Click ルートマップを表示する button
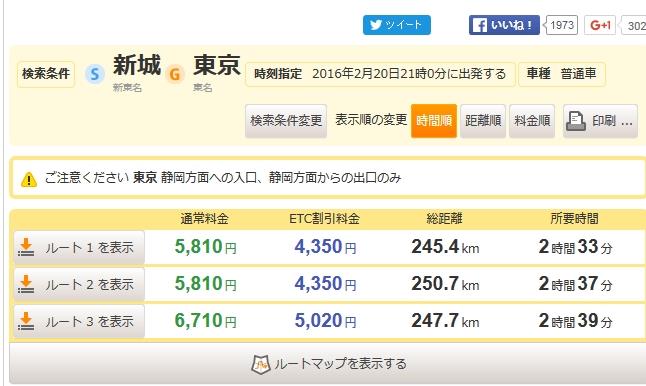The width and height of the screenshot is (646, 386). [x=328, y=364]
